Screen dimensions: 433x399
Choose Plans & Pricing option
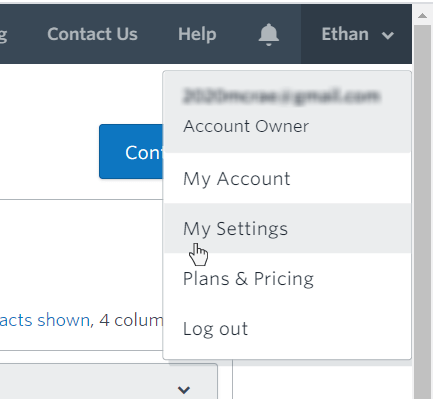coord(287,278)
